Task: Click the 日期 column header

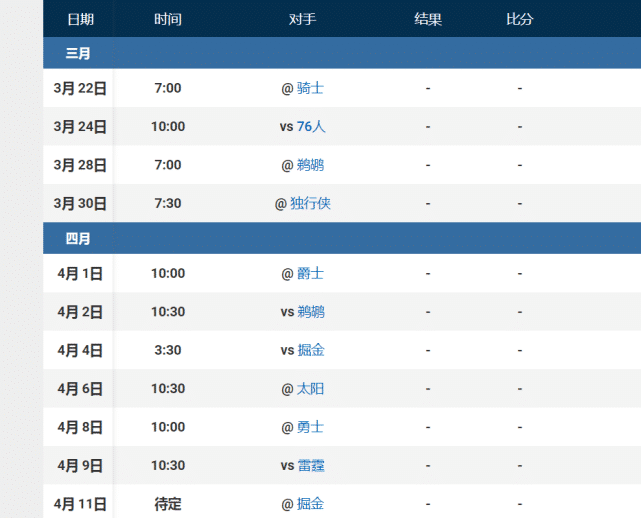Action: [x=81, y=19]
